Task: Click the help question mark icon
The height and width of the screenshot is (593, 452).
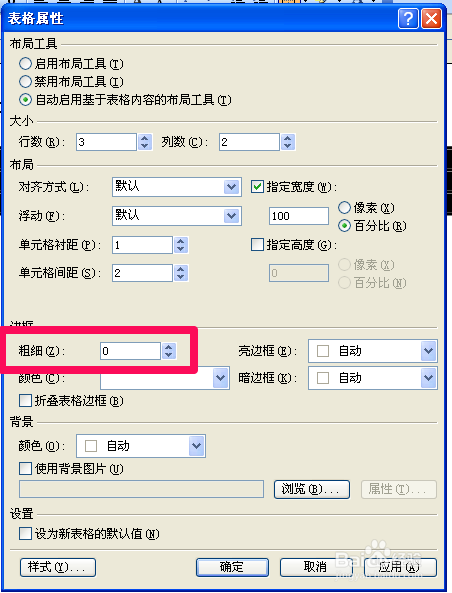Action: [408, 19]
